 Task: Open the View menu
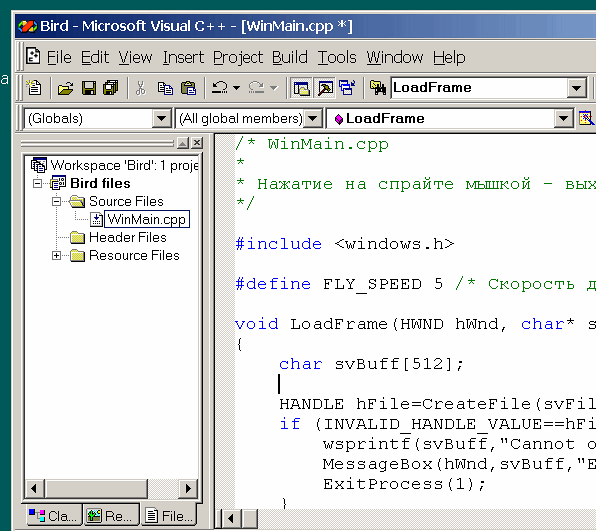135,57
